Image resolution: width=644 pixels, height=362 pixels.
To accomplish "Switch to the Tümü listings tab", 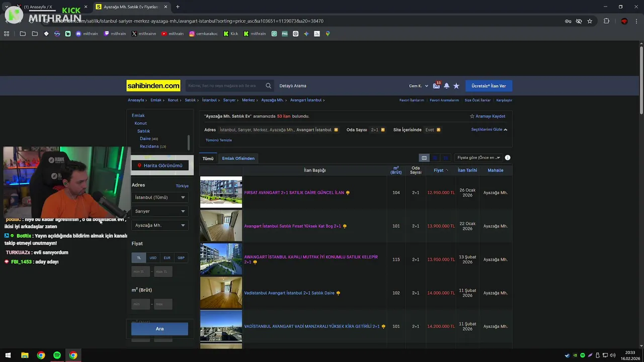I will pyautogui.click(x=208, y=158).
